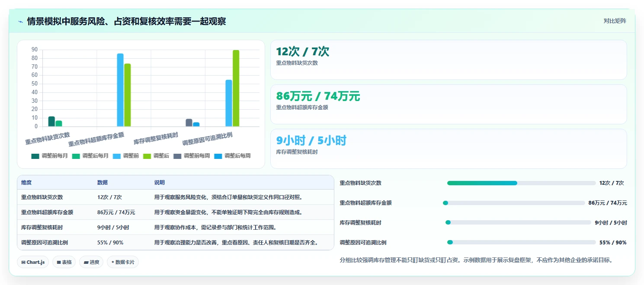Click the gray 复核耗时 bar in chart
Image resolution: width=644 pixels, height=285 pixels.
(189, 123)
